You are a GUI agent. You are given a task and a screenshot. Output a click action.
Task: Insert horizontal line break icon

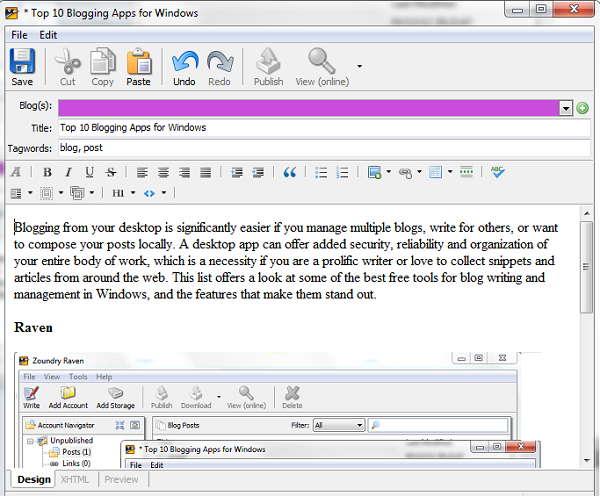pos(466,171)
